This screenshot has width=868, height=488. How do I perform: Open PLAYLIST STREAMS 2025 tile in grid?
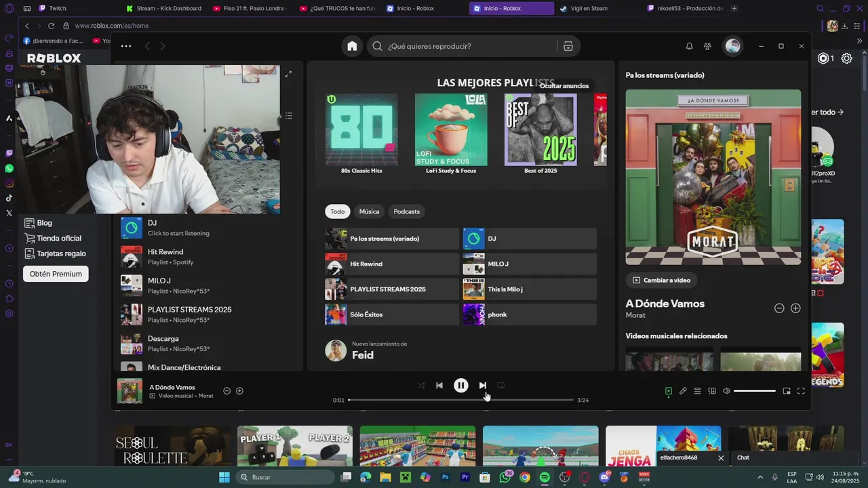(392, 289)
